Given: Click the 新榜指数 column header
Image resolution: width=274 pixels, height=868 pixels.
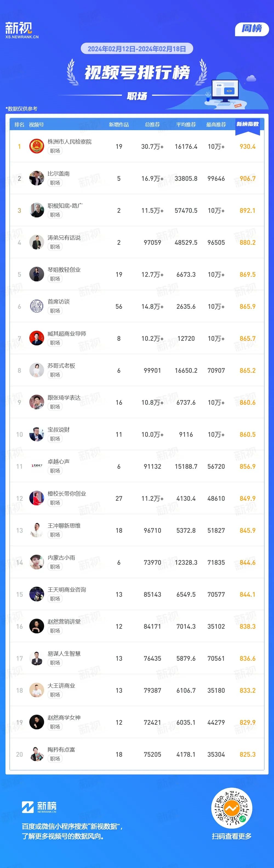Looking at the screenshot, I should pos(247,124).
